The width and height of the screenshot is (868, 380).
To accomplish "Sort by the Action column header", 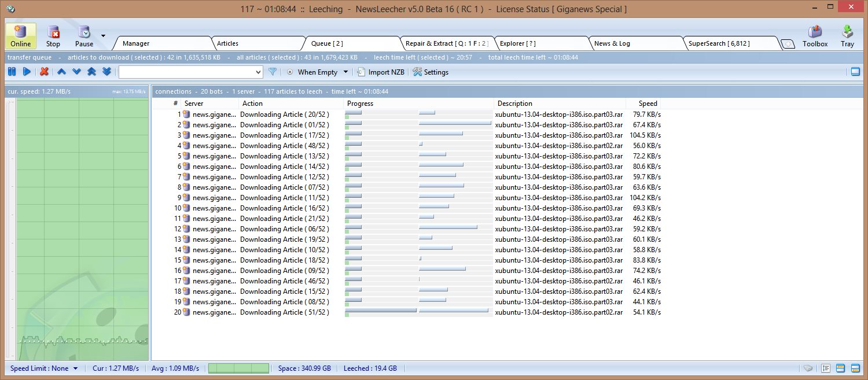I will point(290,104).
